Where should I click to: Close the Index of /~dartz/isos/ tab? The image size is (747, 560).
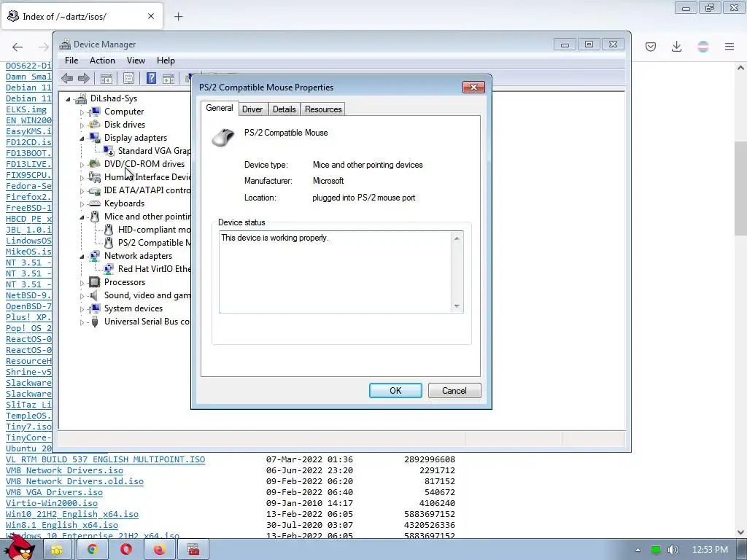point(151,16)
